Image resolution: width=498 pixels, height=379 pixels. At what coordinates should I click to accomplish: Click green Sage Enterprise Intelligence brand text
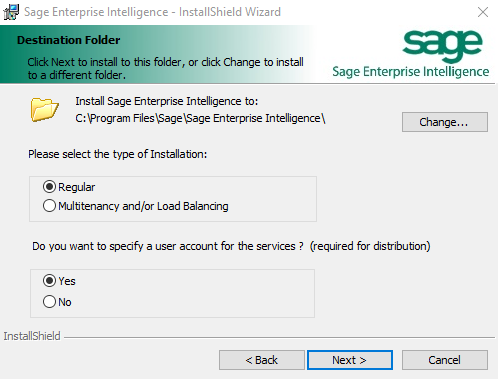click(x=411, y=72)
